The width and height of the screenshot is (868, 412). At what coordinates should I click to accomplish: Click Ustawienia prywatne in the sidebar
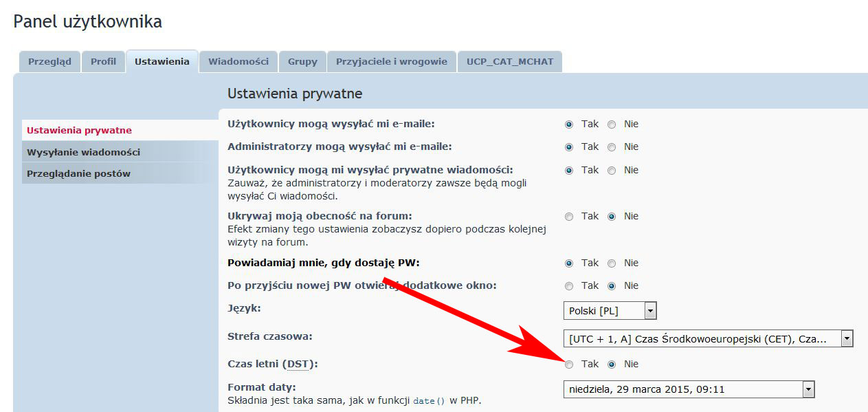[x=79, y=130]
